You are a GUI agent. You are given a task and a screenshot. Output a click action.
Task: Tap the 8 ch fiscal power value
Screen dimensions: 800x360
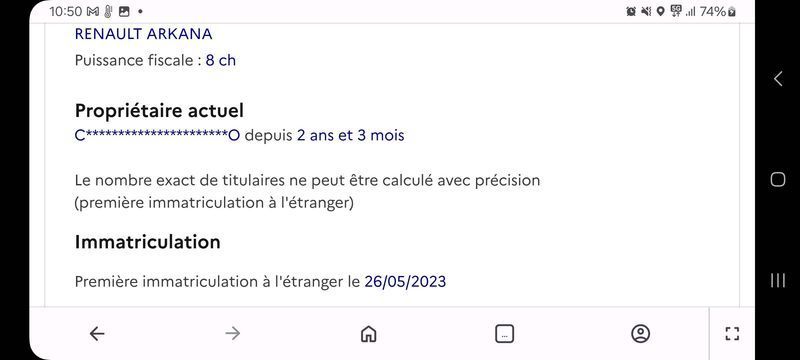pos(221,61)
